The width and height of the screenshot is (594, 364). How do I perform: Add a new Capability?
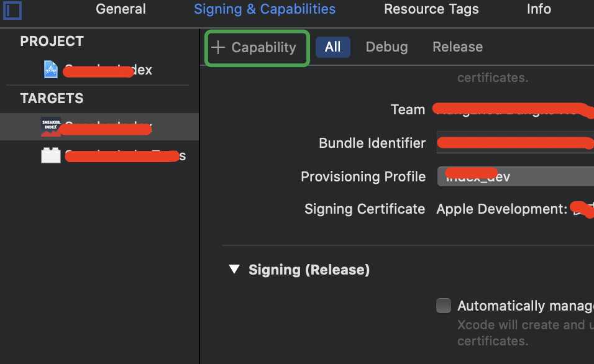click(x=257, y=48)
